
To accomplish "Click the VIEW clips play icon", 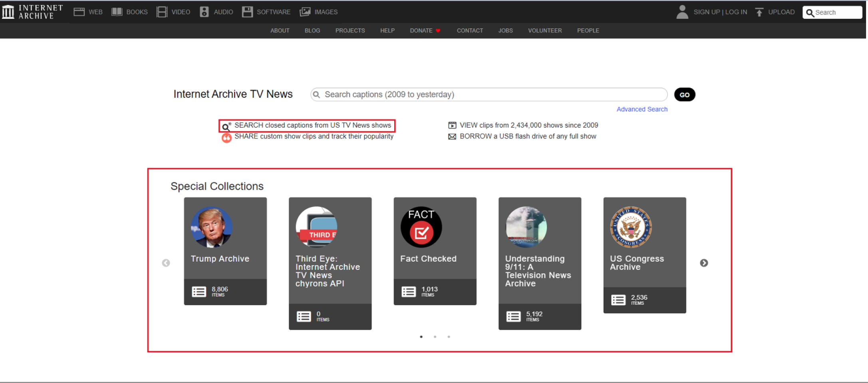I will tap(452, 125).
